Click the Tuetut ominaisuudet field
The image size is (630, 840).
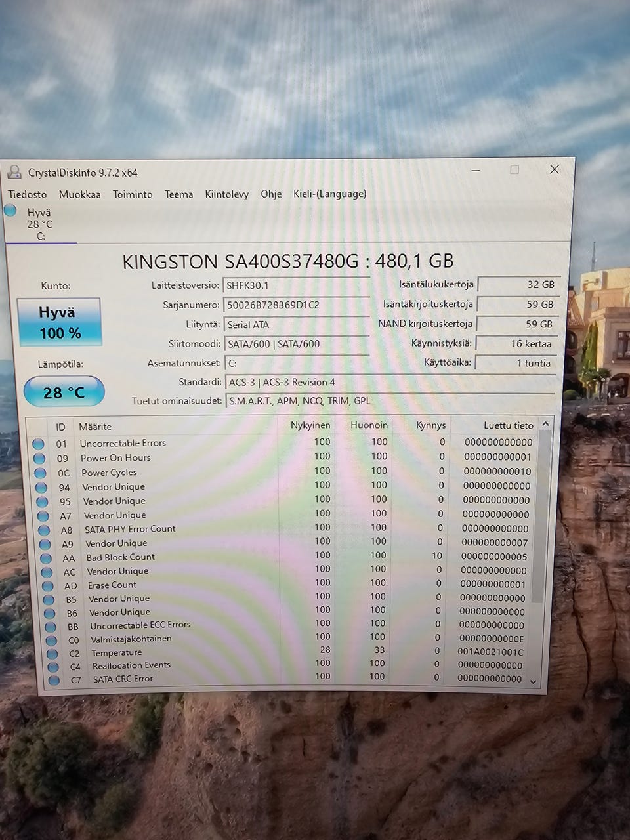390,400
